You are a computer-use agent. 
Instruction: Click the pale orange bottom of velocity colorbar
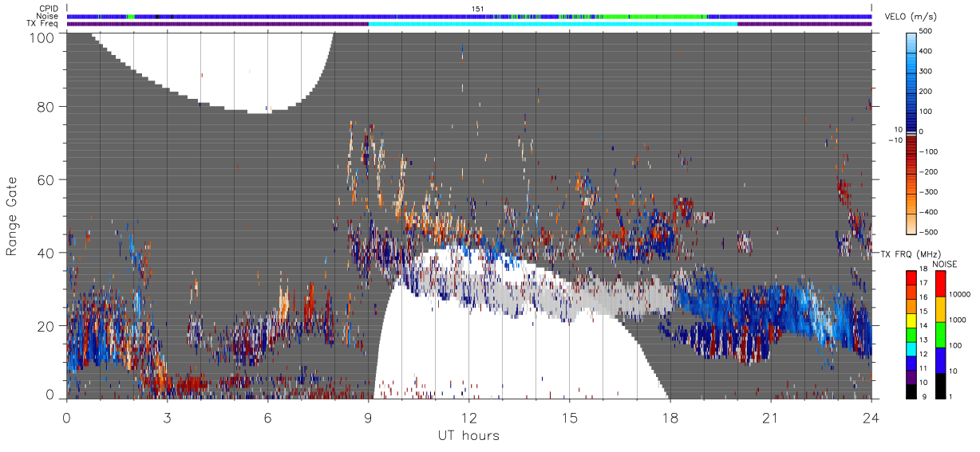[912, 226]
